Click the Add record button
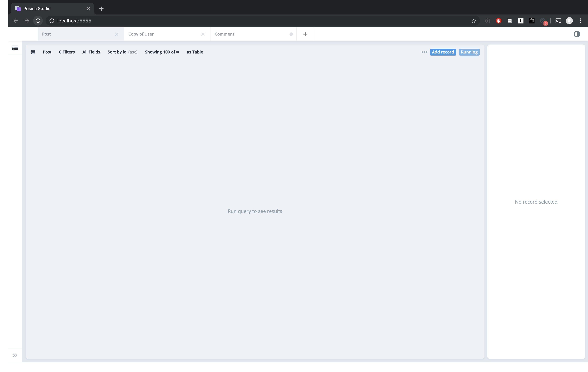This screenshot has height=372, width=588. 443,52
